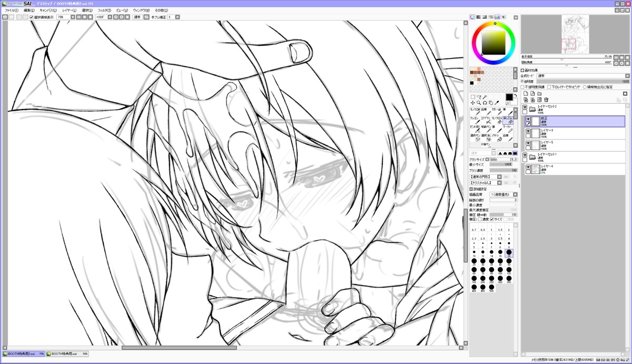Viewport: 632px width, 364px height.
Task: Click the primary black foreground color swatch
Action: click(x=509, y=97)
